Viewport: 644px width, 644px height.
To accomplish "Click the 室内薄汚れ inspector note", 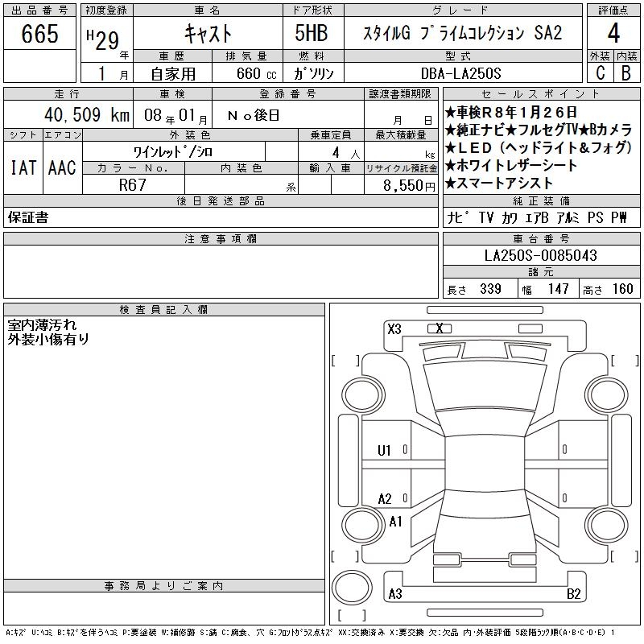I will (x=42, y=325).
